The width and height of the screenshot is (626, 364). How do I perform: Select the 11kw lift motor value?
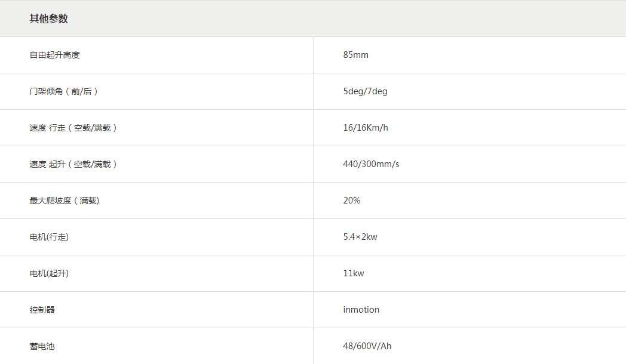[354, 273]
